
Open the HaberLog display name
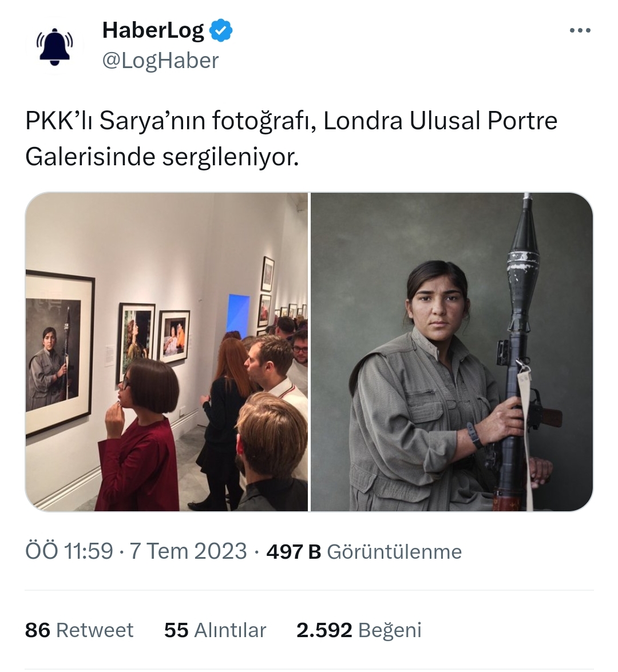(x=153, y=30)
